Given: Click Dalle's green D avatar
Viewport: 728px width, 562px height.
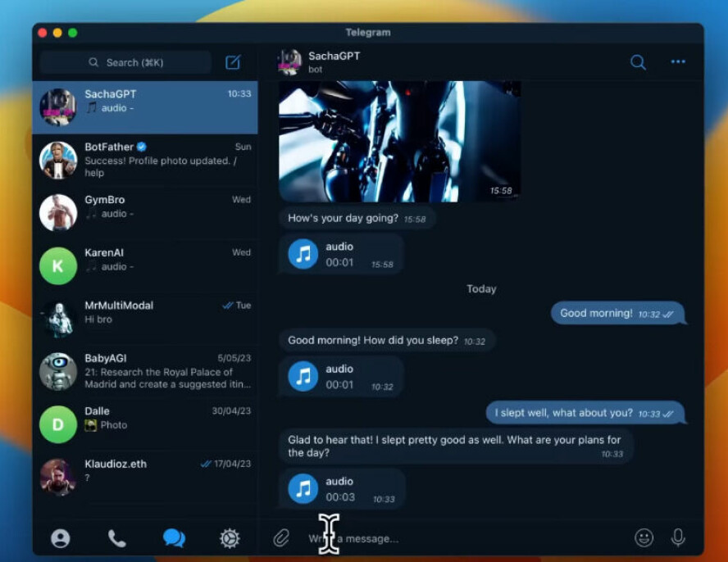Looking at the screenshot, I should (58, 424).
